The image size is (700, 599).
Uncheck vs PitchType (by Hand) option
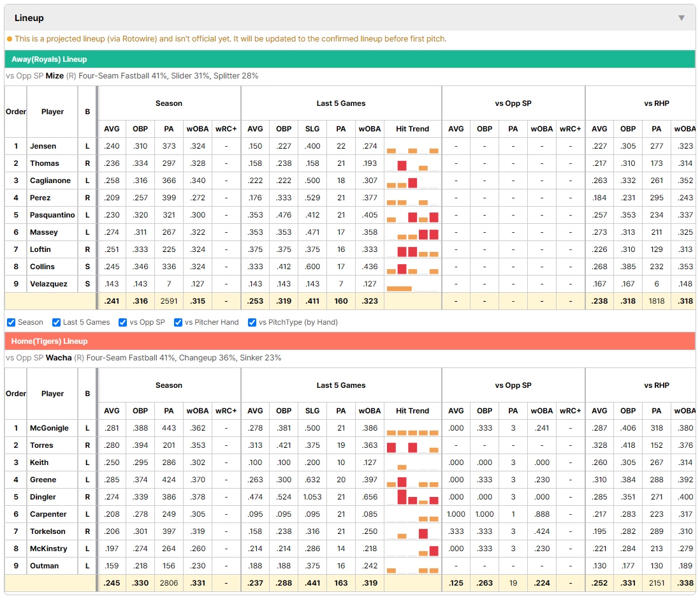coord(252,322)
